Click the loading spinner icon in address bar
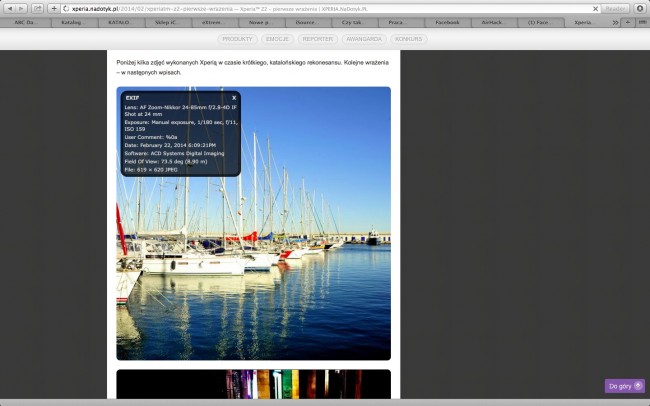Image resolution: width=650 pixels, height=406 pixels. coord(66,9)
